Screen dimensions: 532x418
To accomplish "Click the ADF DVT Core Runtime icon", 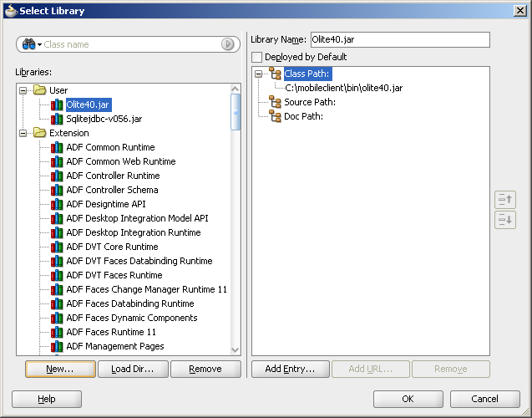I will [57, 247].
